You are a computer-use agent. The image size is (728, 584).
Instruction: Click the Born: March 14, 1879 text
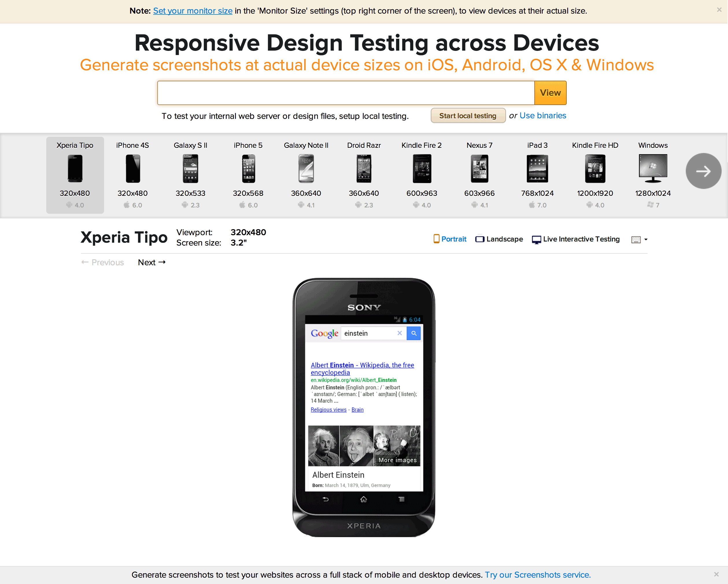pyautogui.click(x=351, y=485)
